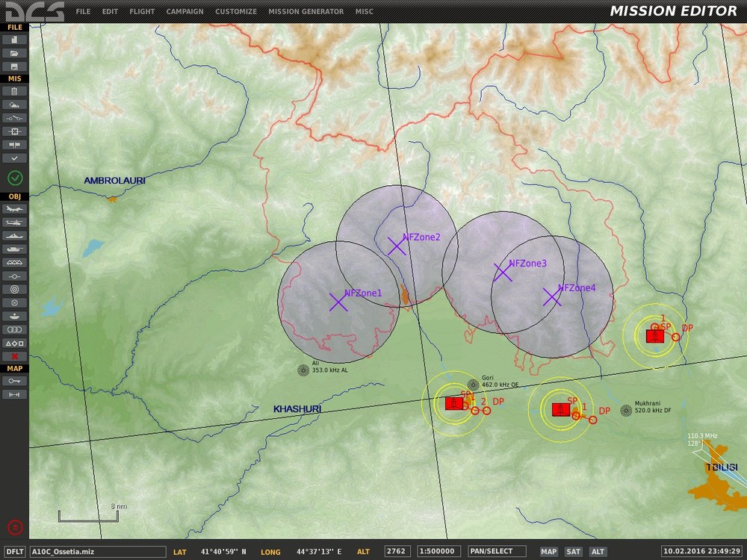Open the CUSTOMIZE menu
The image size is (747, 560).
point(236,11)
